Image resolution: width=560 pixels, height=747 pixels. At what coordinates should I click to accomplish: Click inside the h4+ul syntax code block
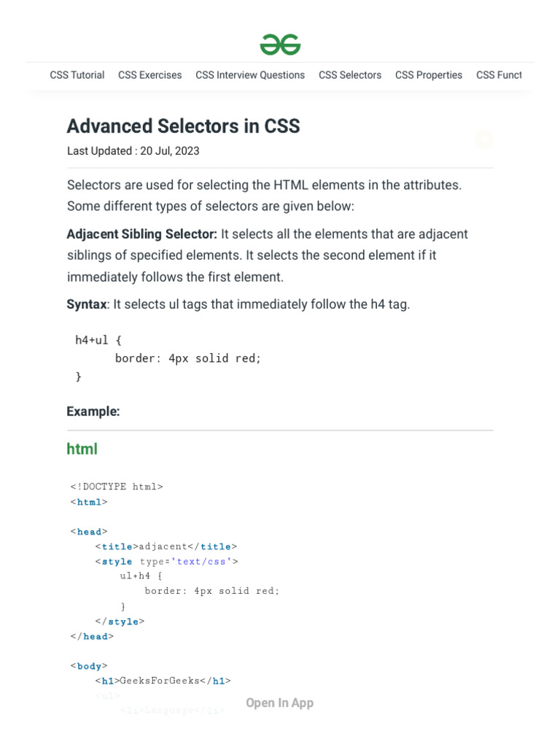click(168, 358)
